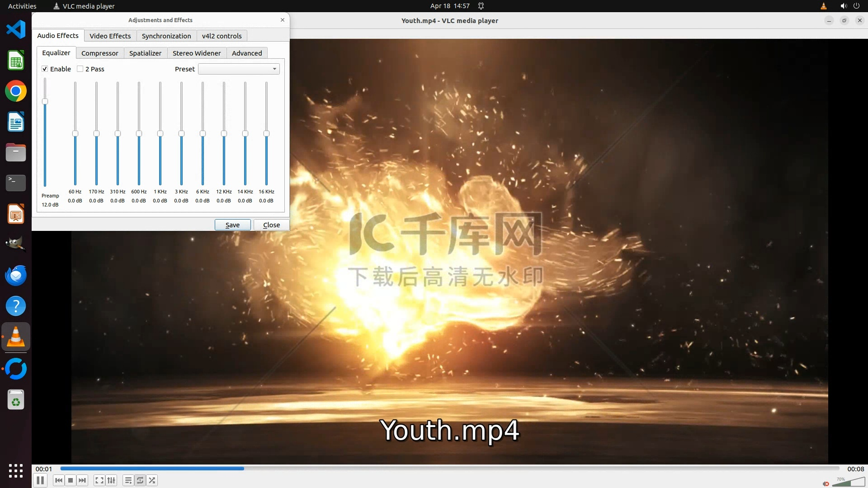The image size is (868, 488).
Task: Pause the video playback
Action: [40, 480]
